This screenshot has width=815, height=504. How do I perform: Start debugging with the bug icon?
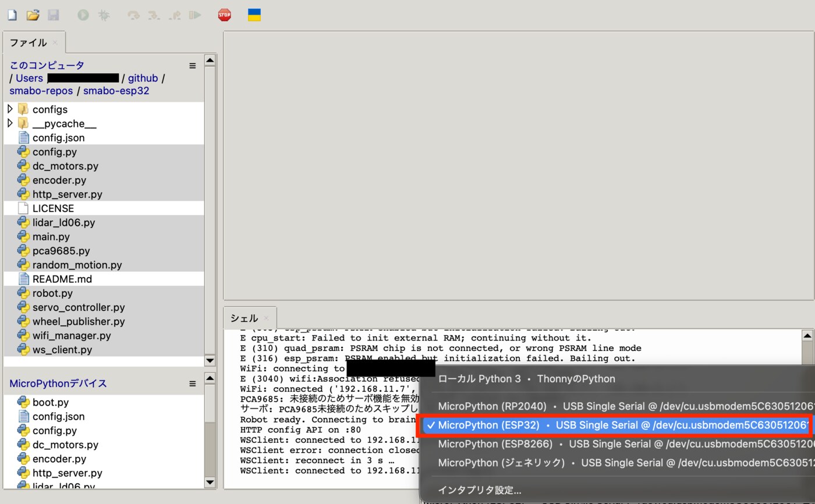coord(104,15)
